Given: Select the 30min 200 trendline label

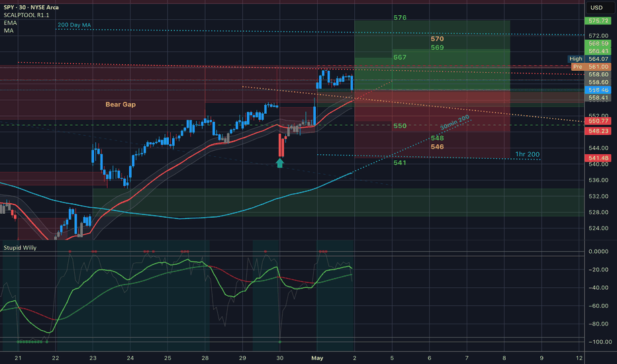Looking at the screenshot, I should click(455, 122).
